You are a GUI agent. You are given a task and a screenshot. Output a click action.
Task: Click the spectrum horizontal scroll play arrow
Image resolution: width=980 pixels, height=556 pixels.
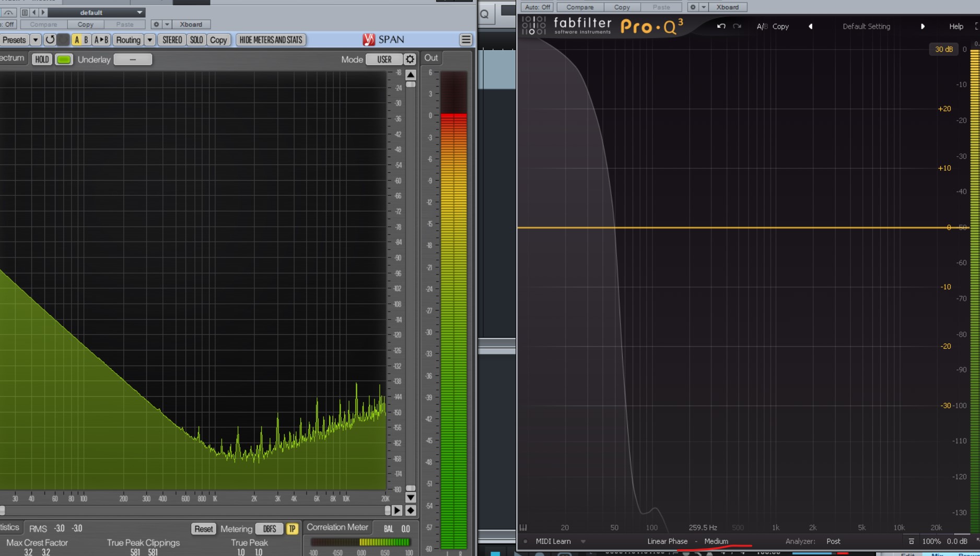tap(397, 511)
